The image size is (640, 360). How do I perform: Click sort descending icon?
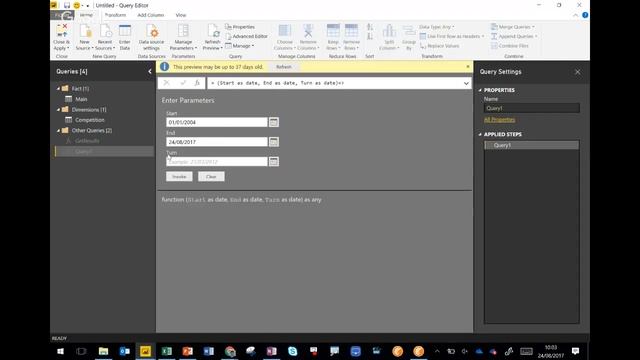point(370,37)
